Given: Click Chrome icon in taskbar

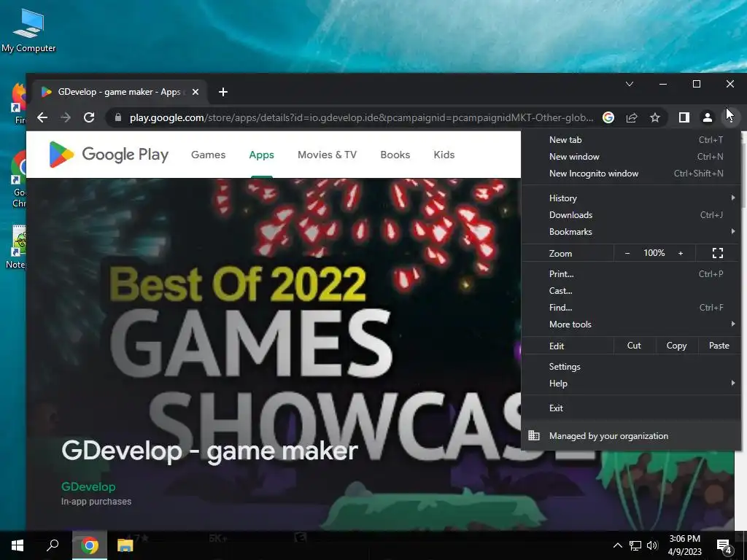Looking at the screenshot, I should coord(90,545).
